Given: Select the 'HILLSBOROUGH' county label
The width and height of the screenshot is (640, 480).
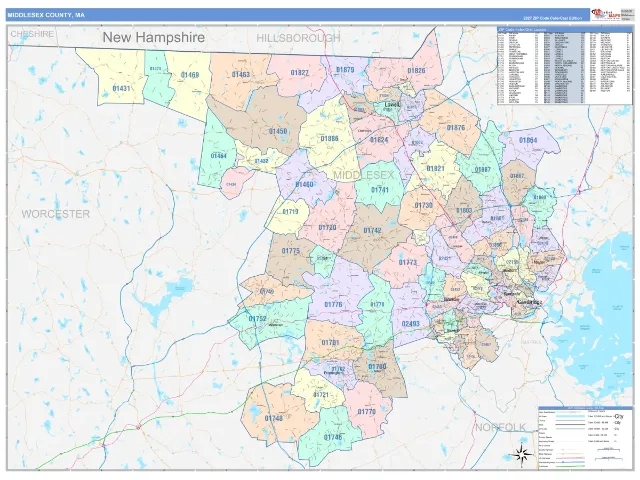Looking at the screenshot, I should (x=298, y=38).
